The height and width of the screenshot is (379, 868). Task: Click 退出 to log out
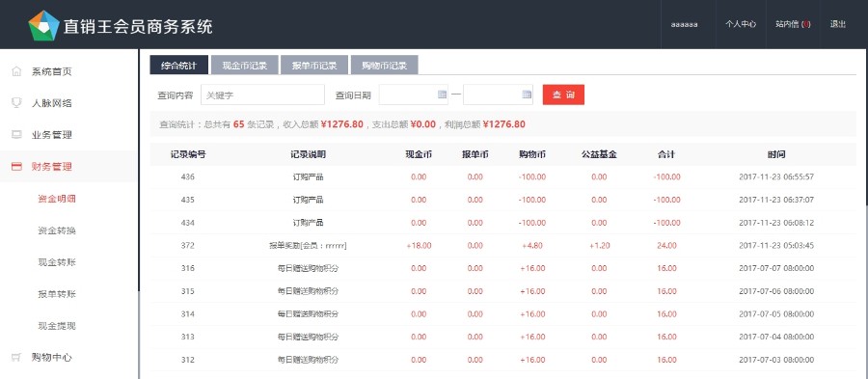[x=837, y=24]
